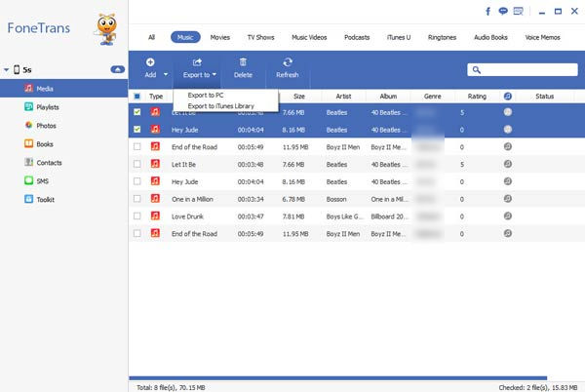Uncheck the first selected Let It Be row
The width and height of the screenshot is (585, 392).
coord(136,112)
